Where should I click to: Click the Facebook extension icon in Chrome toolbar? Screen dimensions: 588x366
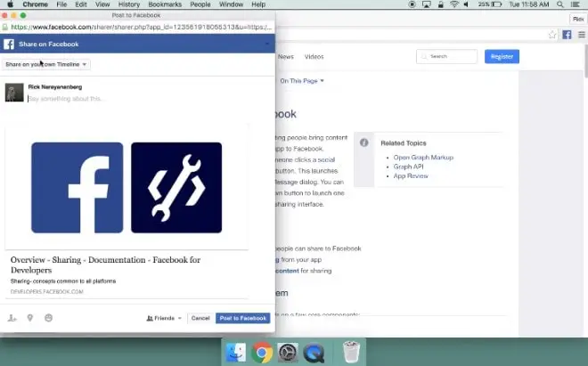567,35
